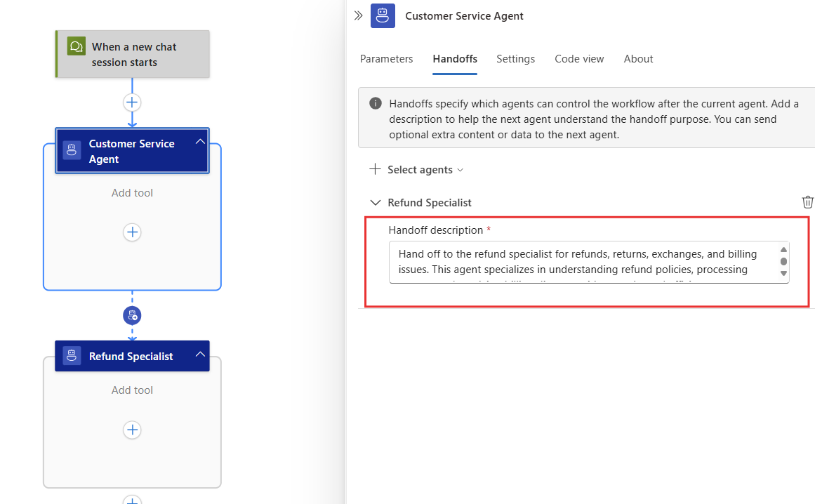Switch to the Parameters tab

386,59
